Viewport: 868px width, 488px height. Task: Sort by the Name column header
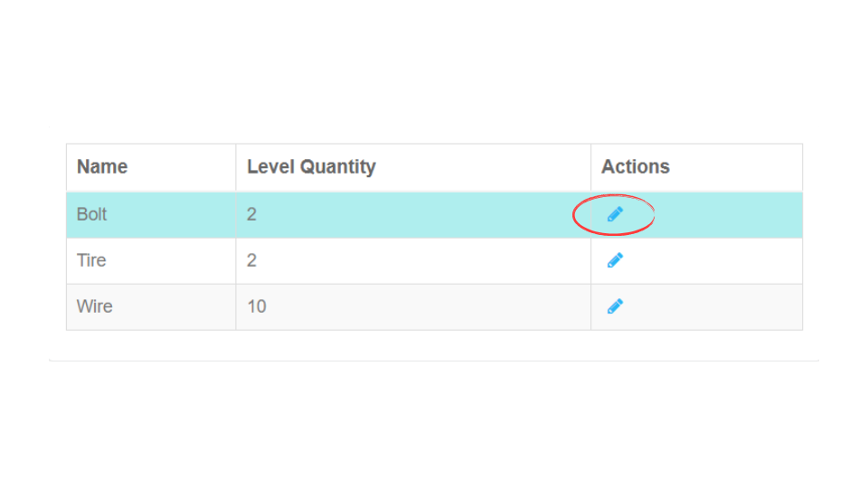coord(102,166)
